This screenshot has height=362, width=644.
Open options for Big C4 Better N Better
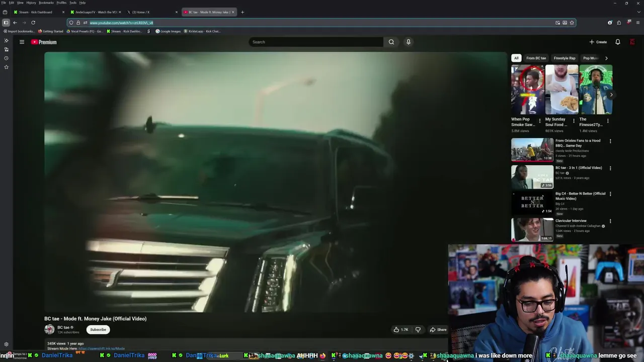pyautogui.click(x=610, y=194)
